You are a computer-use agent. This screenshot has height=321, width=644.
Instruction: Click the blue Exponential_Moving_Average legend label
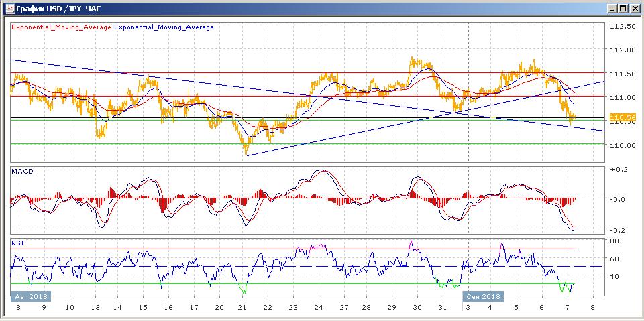tap(164, 27)
